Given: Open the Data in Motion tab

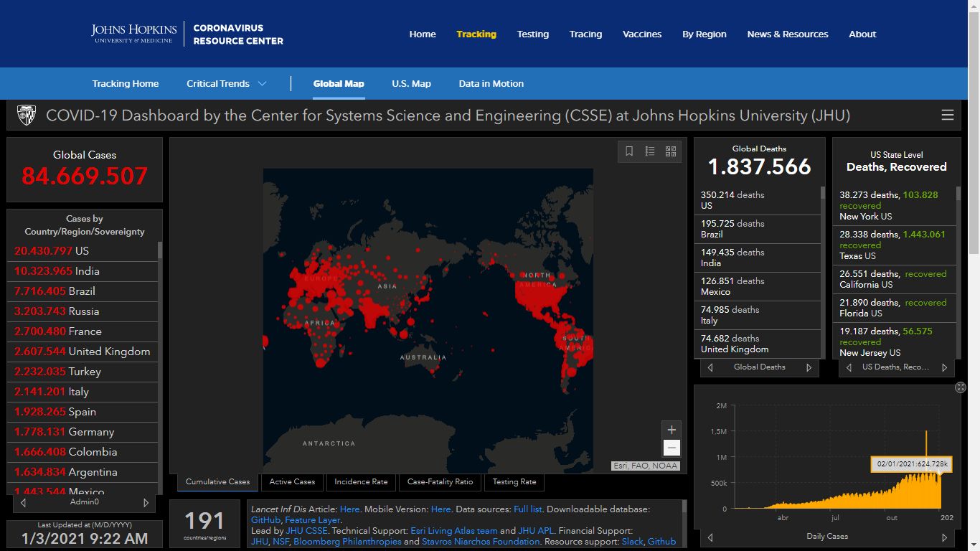Looking at the screenshot, I should point(491,84).
